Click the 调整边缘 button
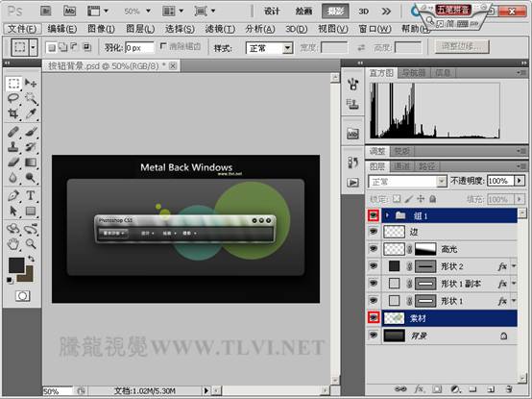 coord(462,47)
